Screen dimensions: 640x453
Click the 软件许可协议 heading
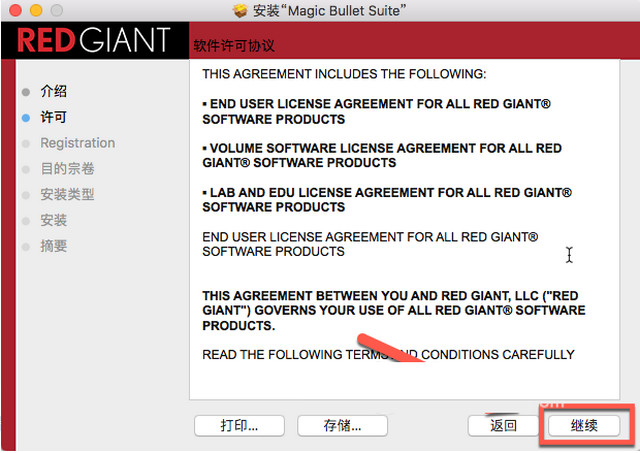tap(234, 46)
